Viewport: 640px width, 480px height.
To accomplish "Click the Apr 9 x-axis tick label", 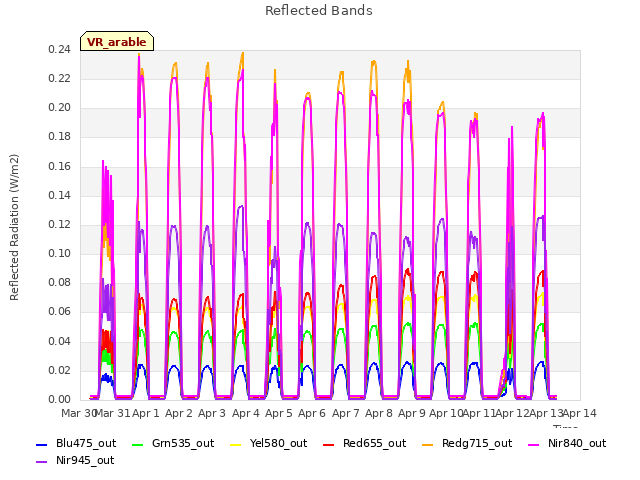I will tap(412, 413).
